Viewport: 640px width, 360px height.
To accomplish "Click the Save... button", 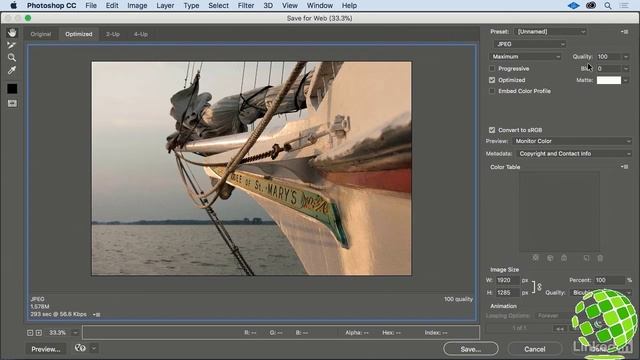I will click(471, 349).
